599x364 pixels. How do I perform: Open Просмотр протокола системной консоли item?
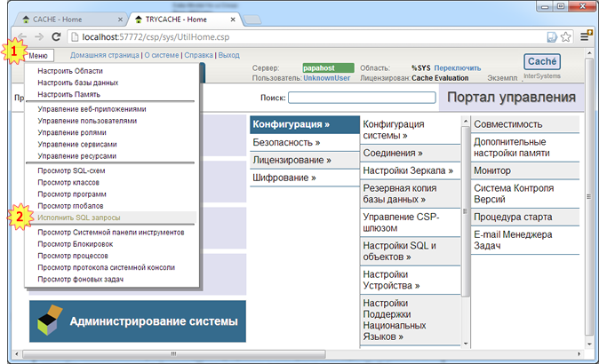click(x=106, y=268)
